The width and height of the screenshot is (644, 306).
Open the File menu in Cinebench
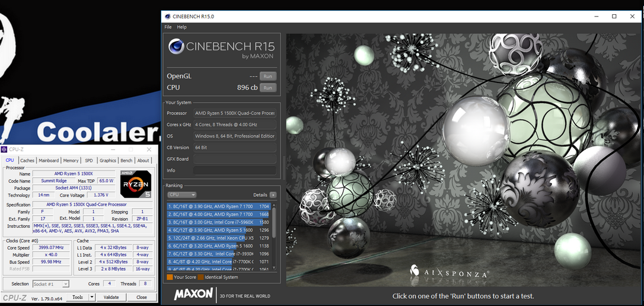(168, 27)
